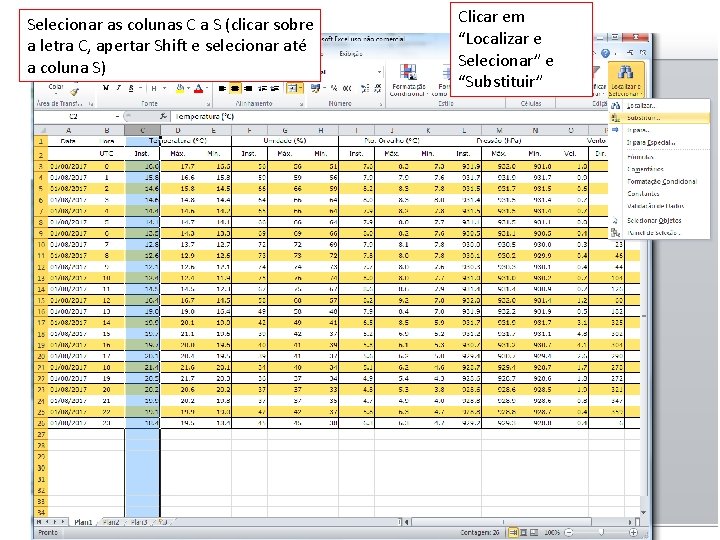720x540 pixels.
Task: Open the Exibição ribbon tab
Action: (351, 54)
